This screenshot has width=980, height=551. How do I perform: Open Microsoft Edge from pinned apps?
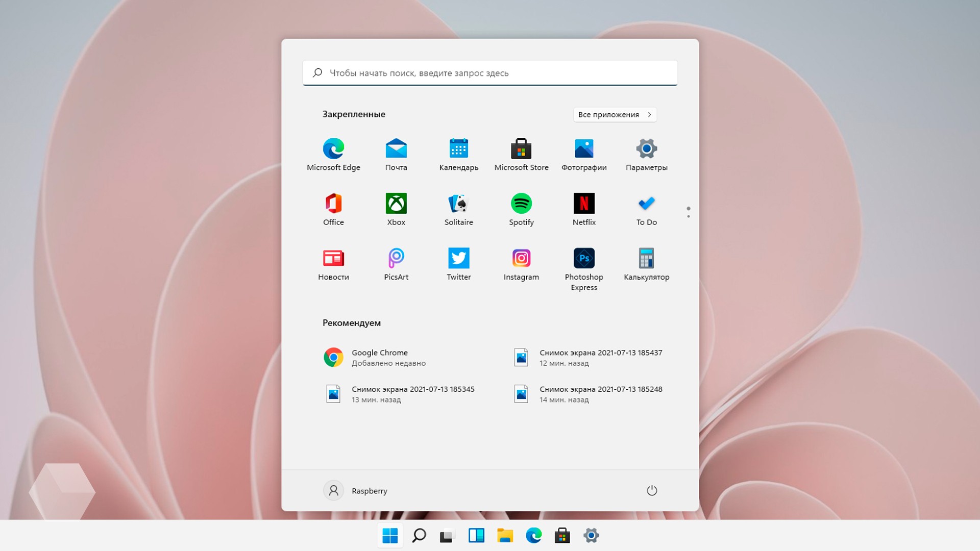pos(333,155)
